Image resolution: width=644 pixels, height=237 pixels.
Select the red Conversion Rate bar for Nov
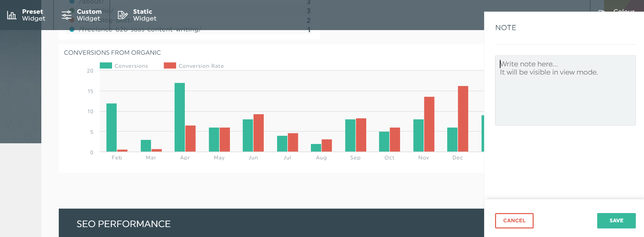click(429, 124)
